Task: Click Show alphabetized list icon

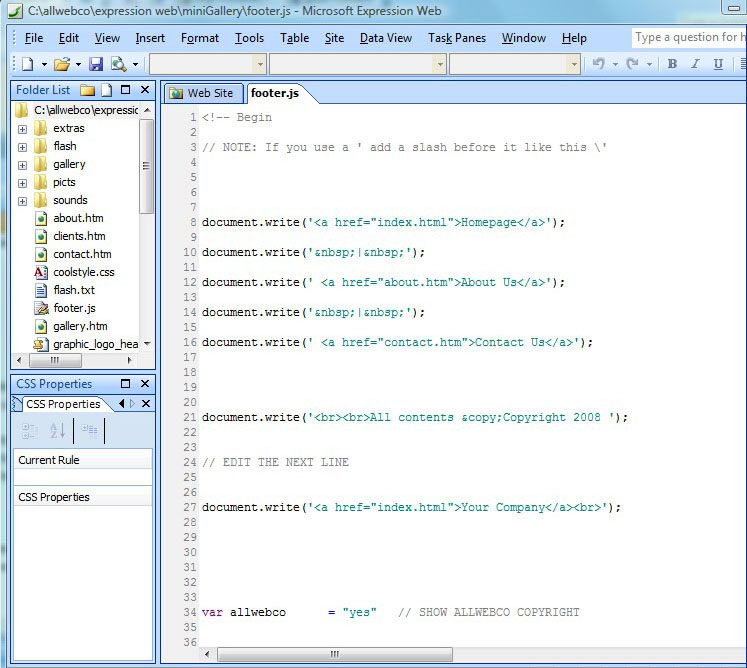Action: pos(57,431)
